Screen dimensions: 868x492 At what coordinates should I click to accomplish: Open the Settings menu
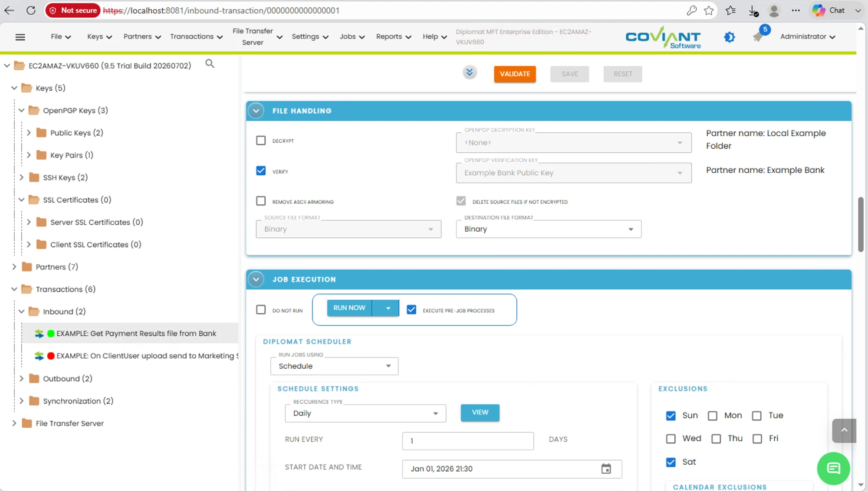point(310,37)
